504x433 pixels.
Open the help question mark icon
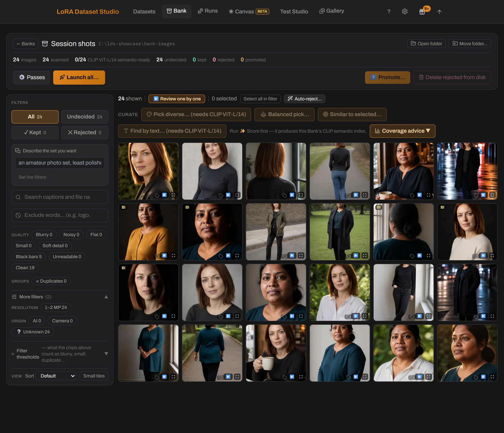[x=389, y=11]
